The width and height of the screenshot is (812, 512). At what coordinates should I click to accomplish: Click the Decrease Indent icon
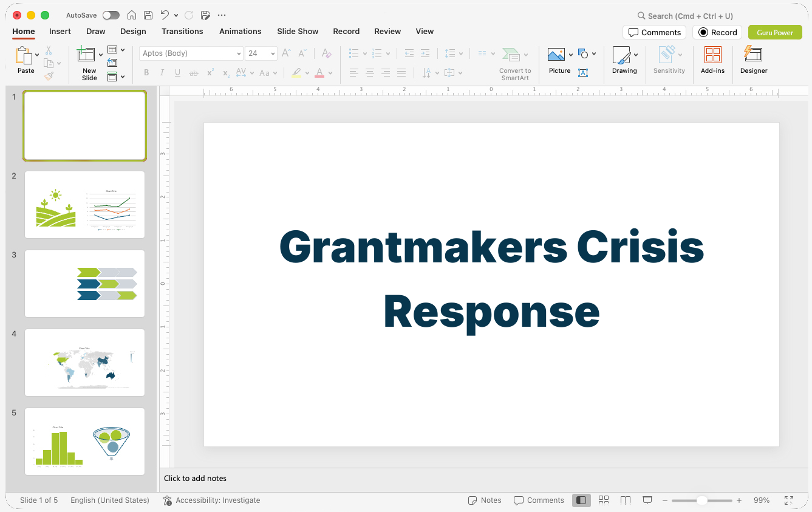pyautogui.click(x=409, y=53)
